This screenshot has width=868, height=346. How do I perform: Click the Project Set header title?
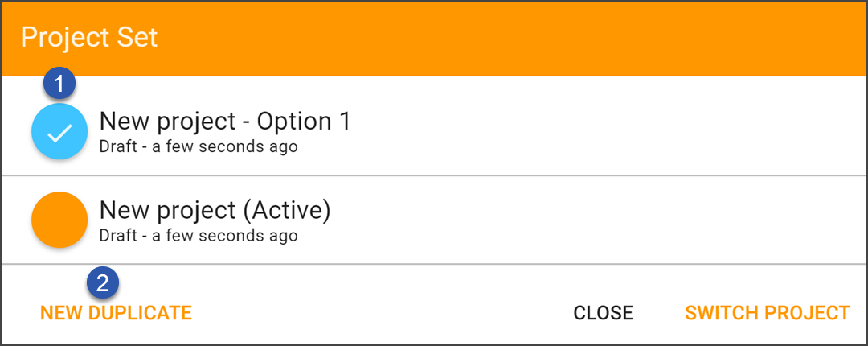click(89, 38)
